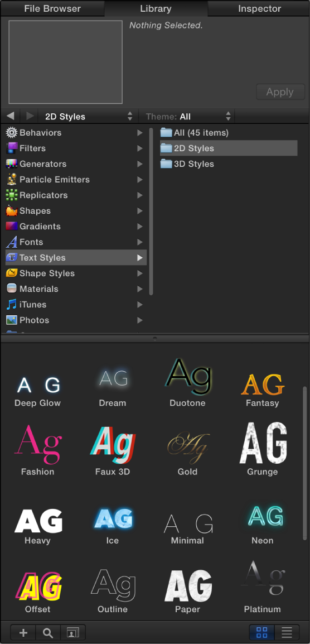Select the Grunge text style
The height and width of the screenshot is (644, 310).
[263, 449]
